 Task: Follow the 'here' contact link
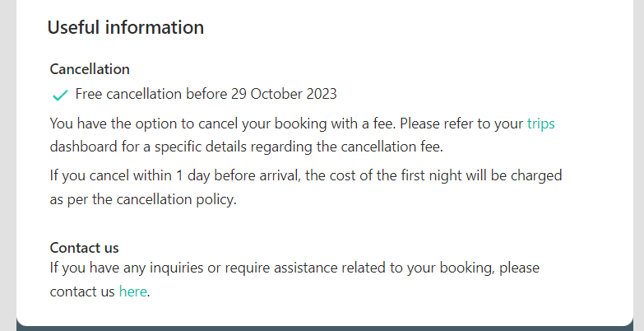coord(132,291)
